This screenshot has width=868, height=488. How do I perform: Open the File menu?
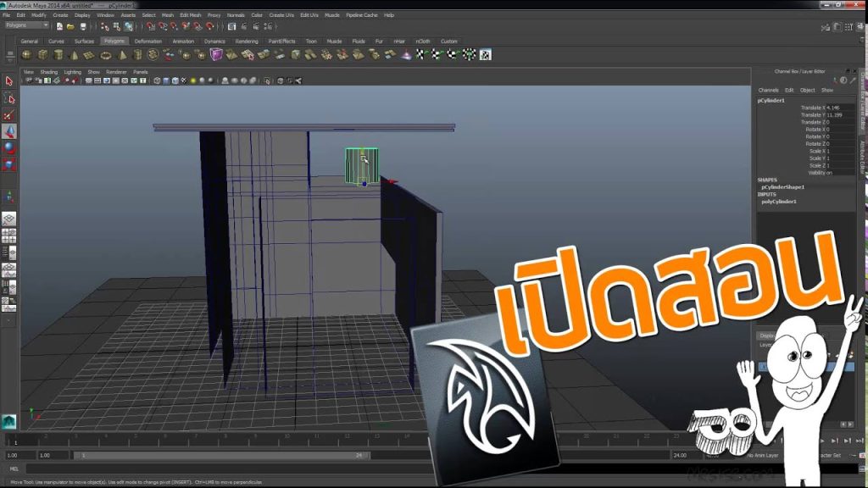pyautogui.click(x=7, y=15)
